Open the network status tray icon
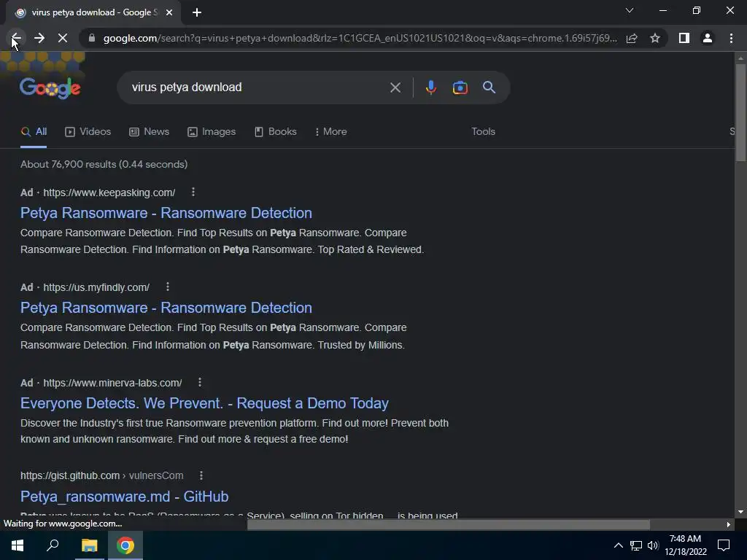Viewport: 747px width, 560px height. click(636, 545)
